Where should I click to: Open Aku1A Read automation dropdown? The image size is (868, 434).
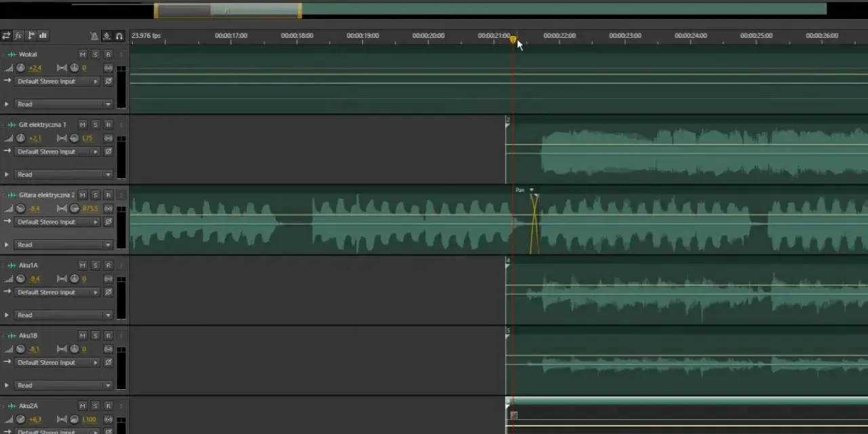(x=64, y=315)
